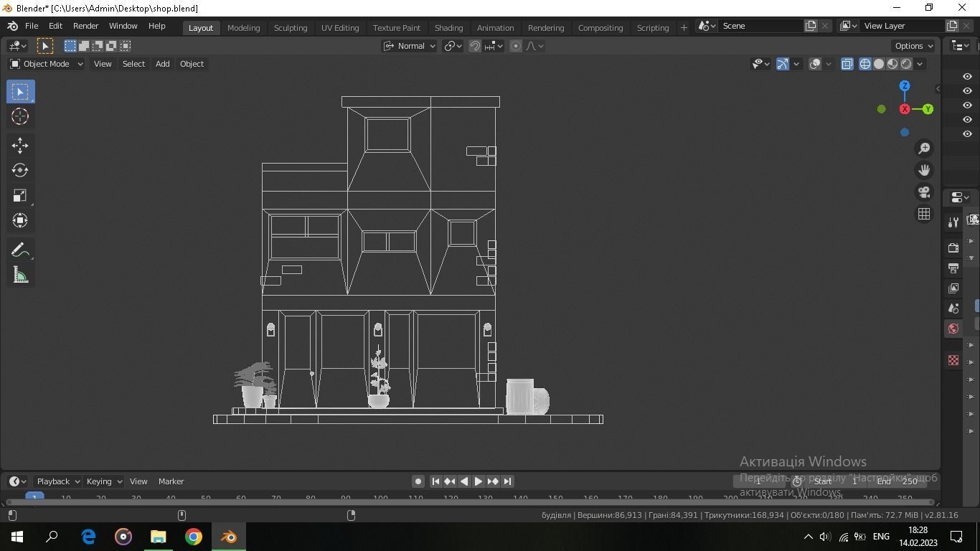This screenshot has width=980, height=551.
Task: Open the Keying dropdown in timeline
Action: (104, 481)
